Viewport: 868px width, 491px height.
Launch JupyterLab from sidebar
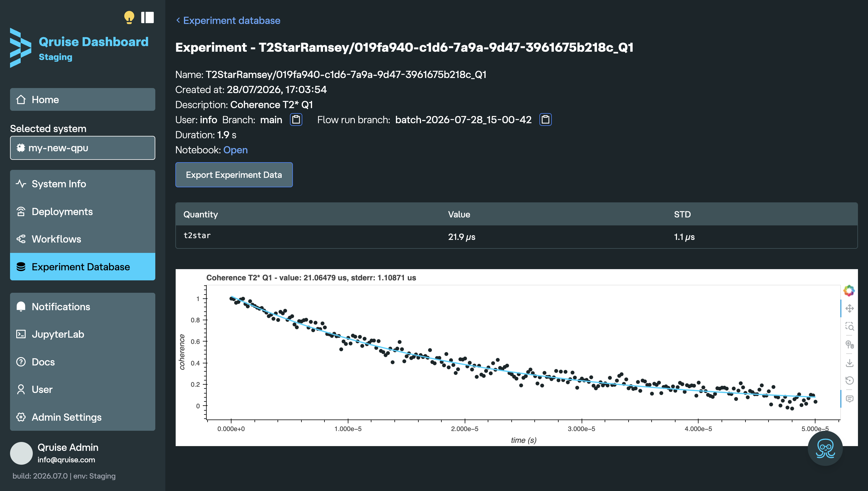[x=83, y=334]
